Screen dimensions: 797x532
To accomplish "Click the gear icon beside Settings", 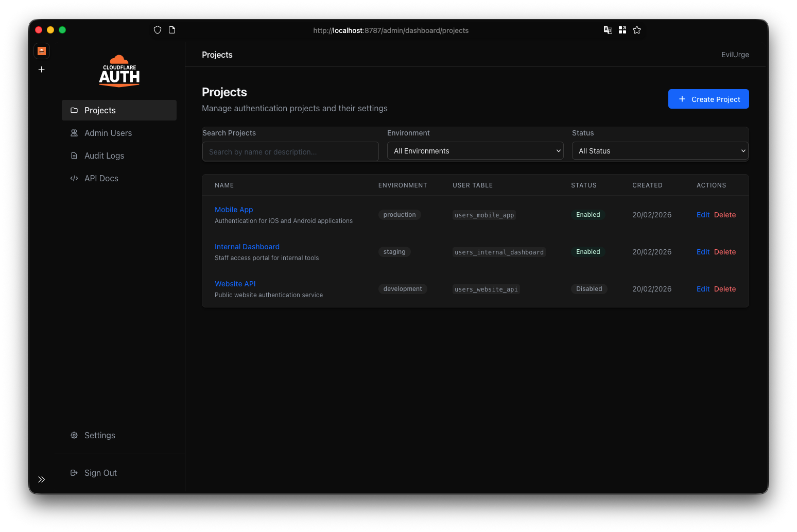I will pos(74,435).
